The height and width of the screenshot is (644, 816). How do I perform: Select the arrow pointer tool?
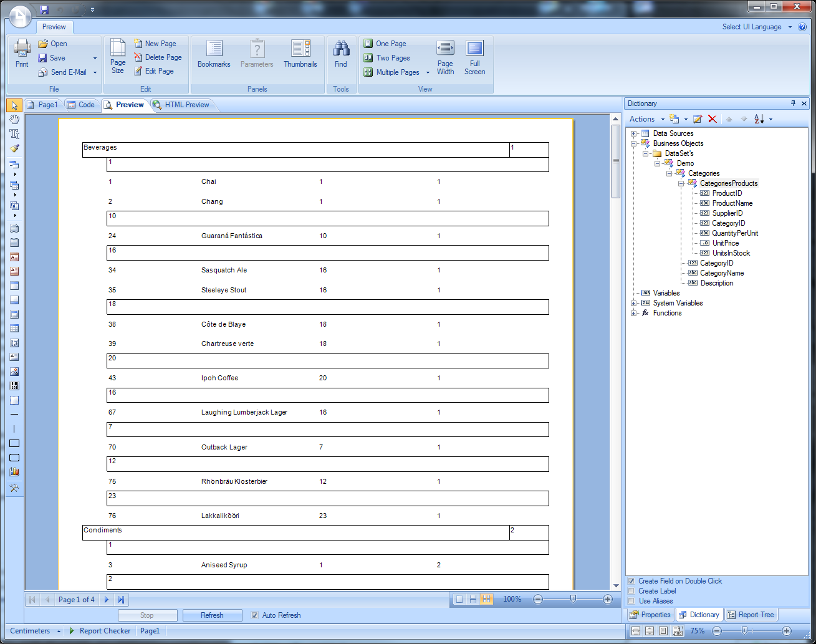click(14, 105)
